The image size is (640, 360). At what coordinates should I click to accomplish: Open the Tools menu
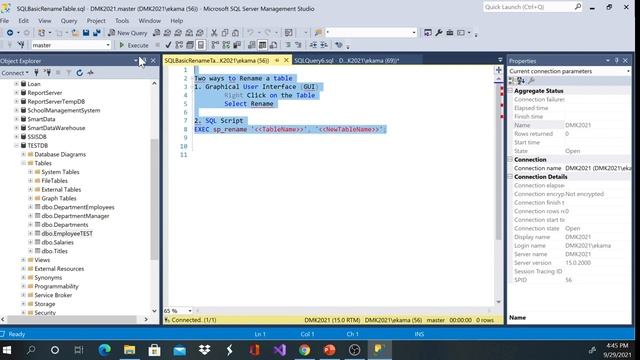coord(122,21)
